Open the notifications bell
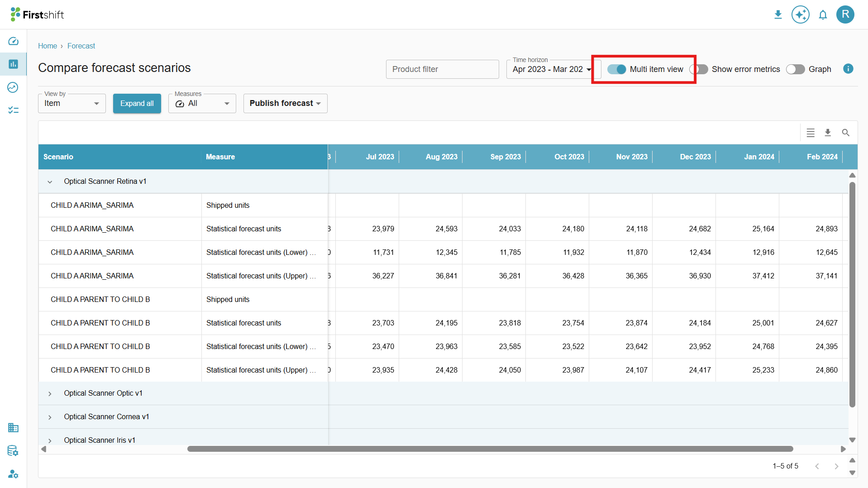868x488 pixels. (x=823, y=15)
